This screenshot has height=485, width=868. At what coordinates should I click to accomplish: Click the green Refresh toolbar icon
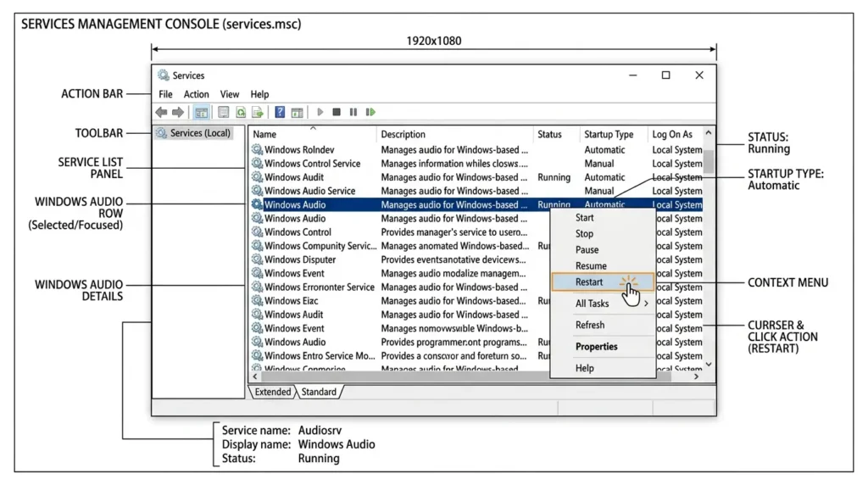pos(241,113)
